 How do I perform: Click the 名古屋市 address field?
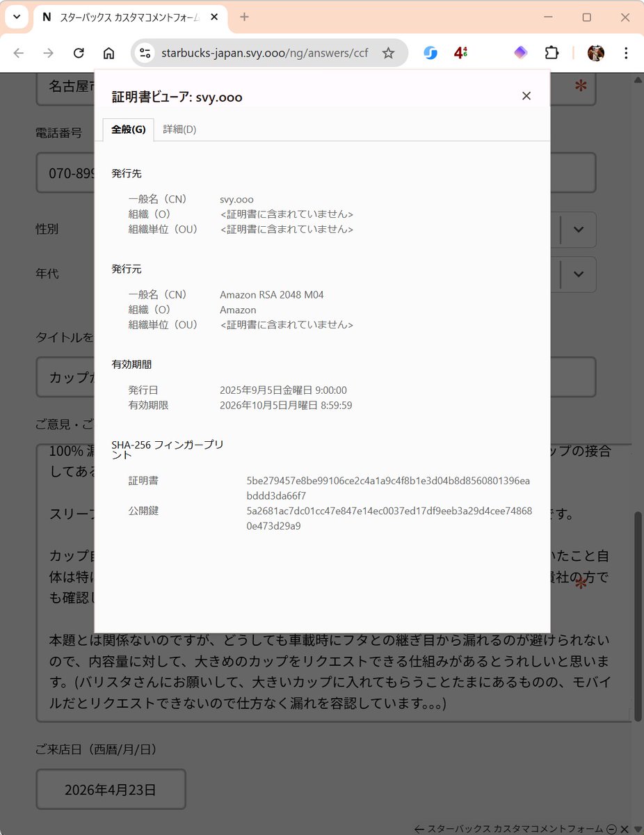point(316,86)
